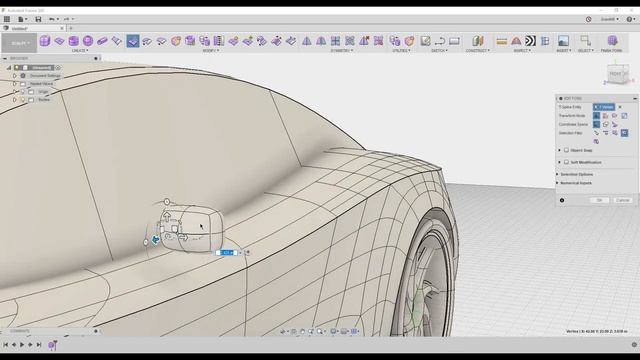Open a new design tab with plus
This screenshot has width=640, height=360.
click(71, 28)
